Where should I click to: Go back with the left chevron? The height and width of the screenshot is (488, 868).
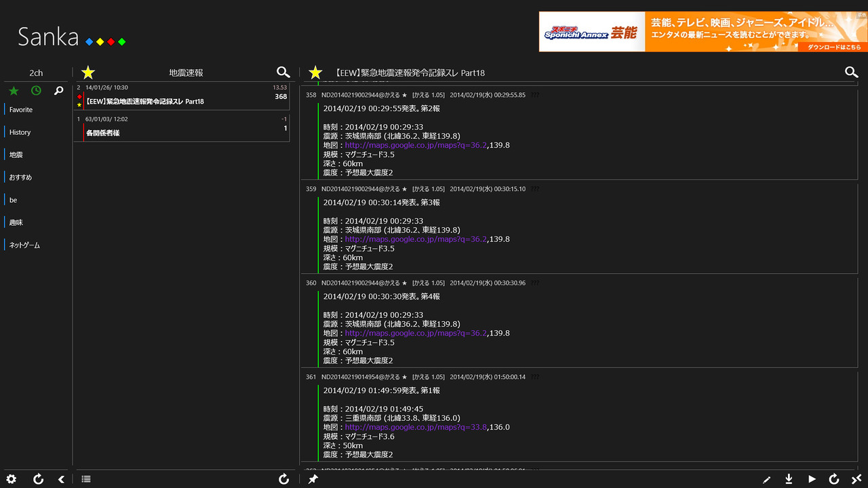click(x=61, y=479)
